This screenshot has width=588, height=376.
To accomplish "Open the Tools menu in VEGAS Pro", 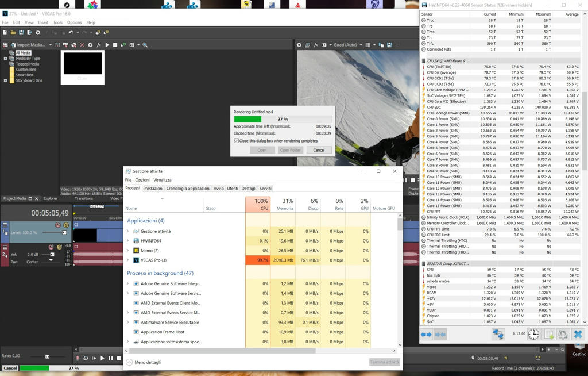I will click(57, 22).
